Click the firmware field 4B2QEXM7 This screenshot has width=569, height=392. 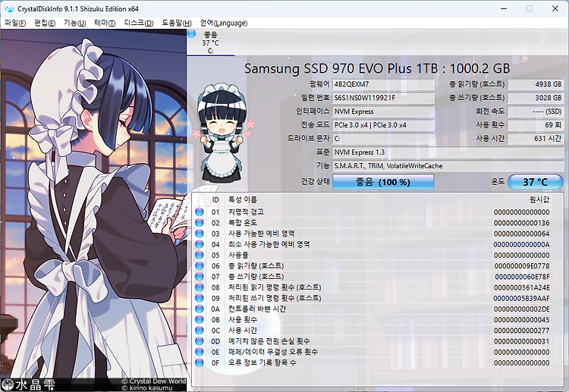pos(383,84)
